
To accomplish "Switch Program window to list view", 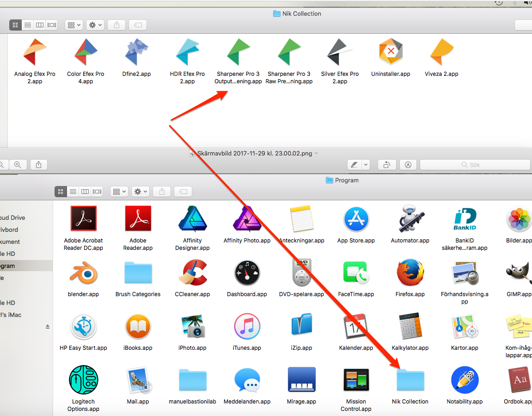I will click(x=73, y=192).
